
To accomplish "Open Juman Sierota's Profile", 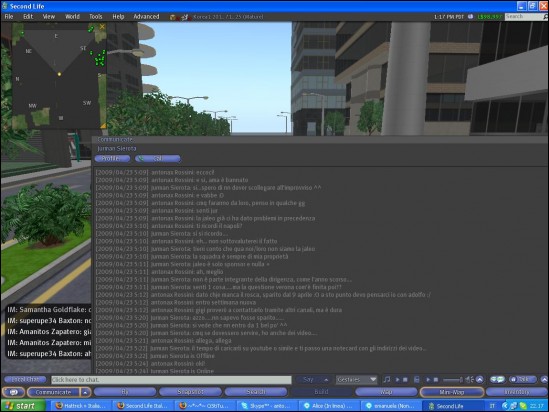I will tap(112, 159).
